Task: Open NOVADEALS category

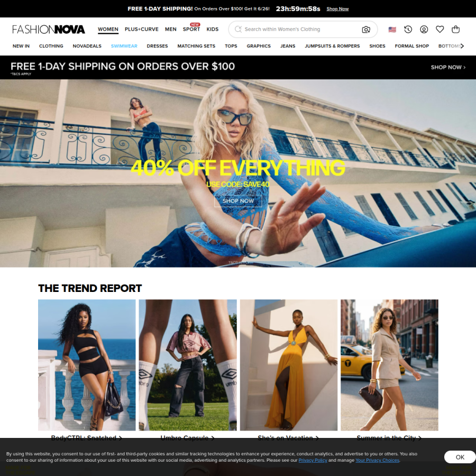Action: coord(87,46)
